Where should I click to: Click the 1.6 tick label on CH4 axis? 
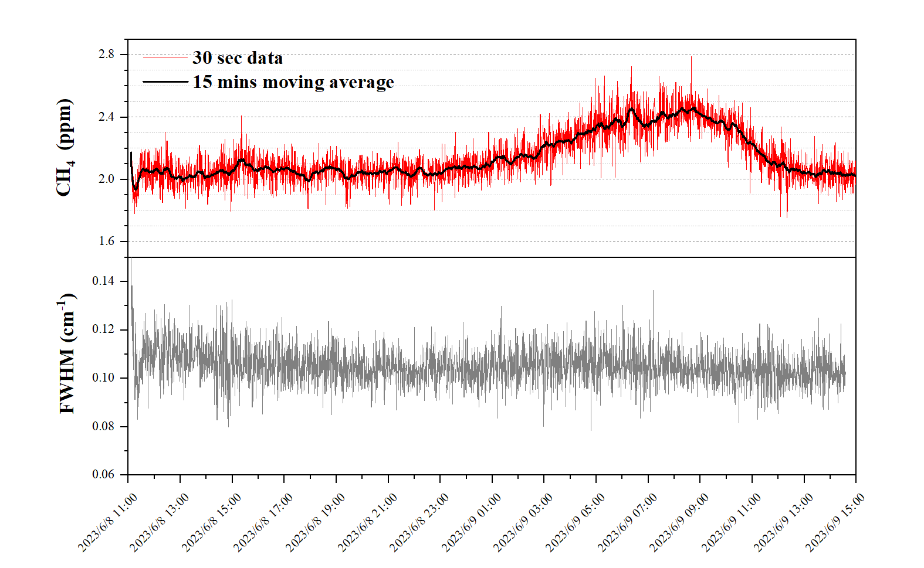pos(106,241)
